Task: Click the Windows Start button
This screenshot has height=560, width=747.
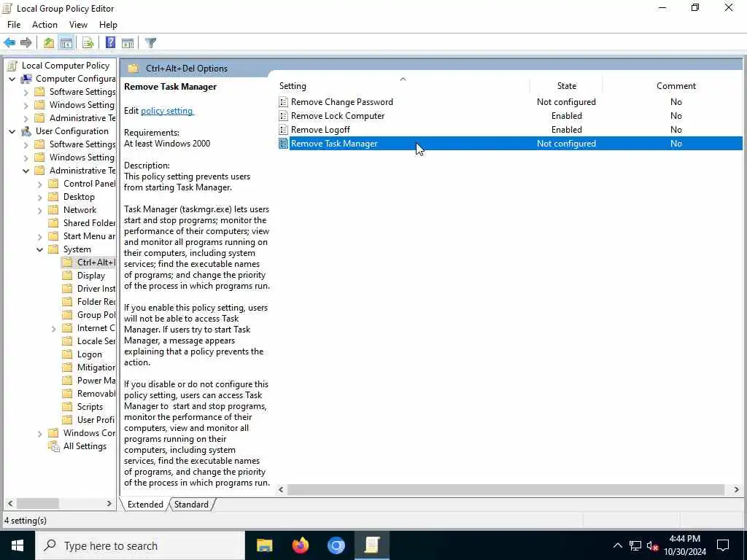Action: (x=18, y=545)
